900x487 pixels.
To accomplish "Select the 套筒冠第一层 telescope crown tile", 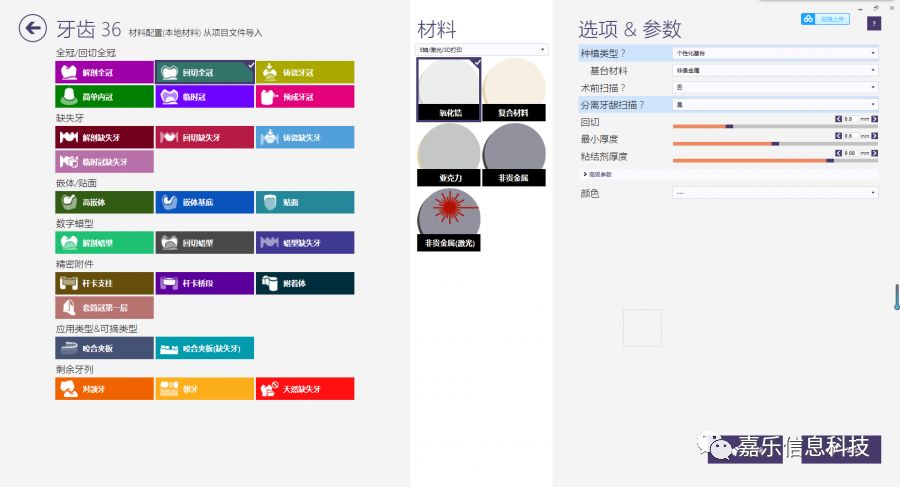I will tap(104, 307).
